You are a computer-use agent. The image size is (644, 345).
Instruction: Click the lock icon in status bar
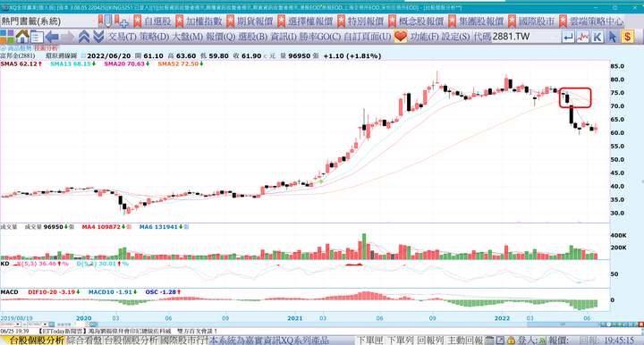pyautogui.click(x=511, y=340)
